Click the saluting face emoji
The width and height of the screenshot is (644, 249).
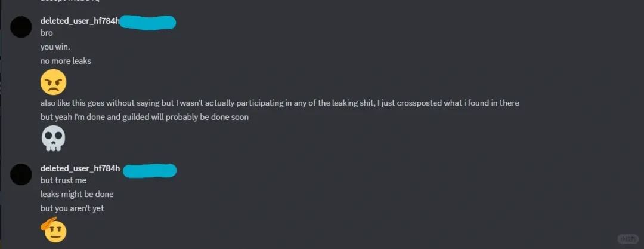54,229
